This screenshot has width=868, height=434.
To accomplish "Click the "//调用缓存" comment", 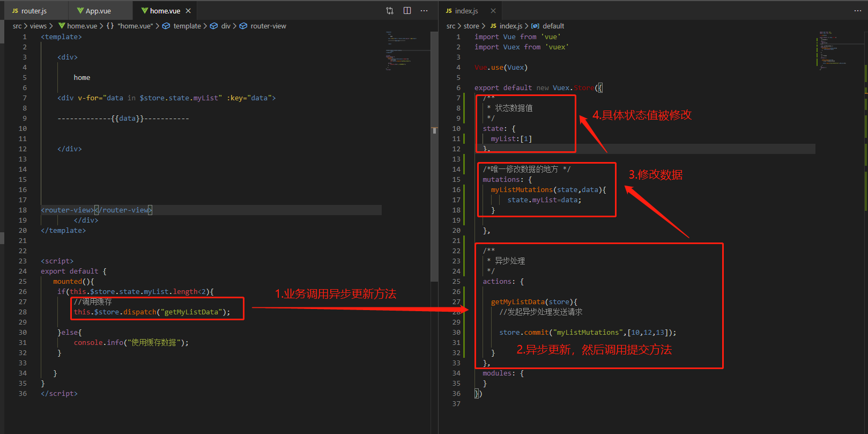I will point(93,302).
